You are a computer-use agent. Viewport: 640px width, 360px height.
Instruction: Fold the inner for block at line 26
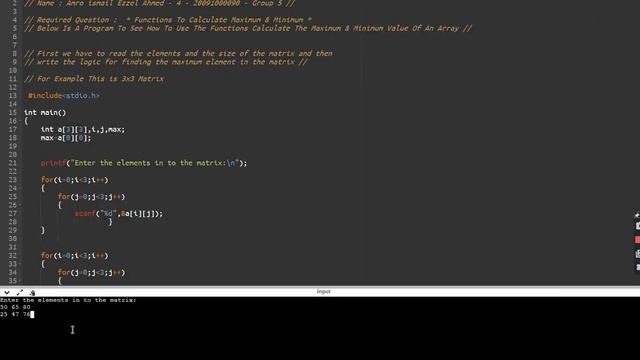click(x=20, y=205)
